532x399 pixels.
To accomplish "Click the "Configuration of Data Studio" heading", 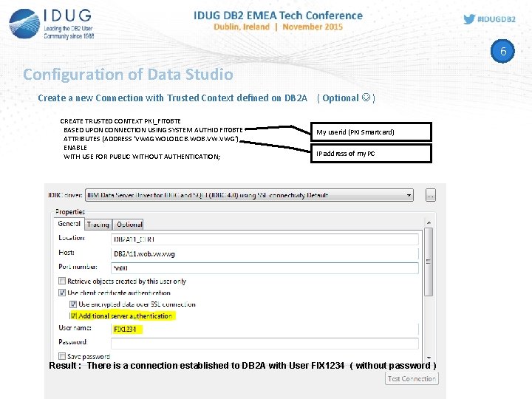I will tap(128, 75).
